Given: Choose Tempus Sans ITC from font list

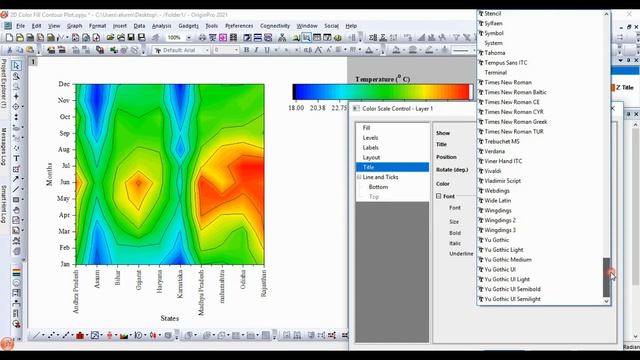Looking at the screenshot, I should pos(506,63).
